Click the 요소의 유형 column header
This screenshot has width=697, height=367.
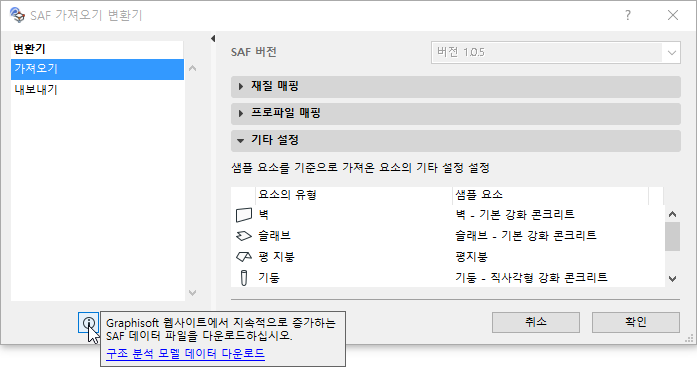coord(354,195)
